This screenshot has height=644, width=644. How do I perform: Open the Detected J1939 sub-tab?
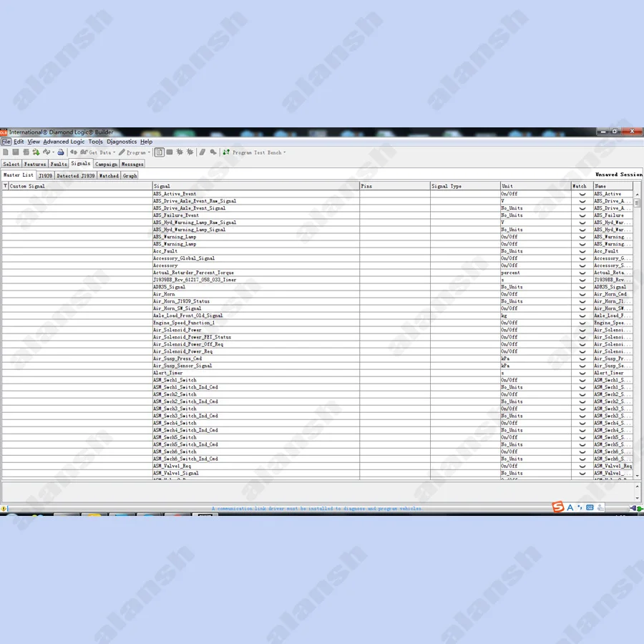[76, 176]
